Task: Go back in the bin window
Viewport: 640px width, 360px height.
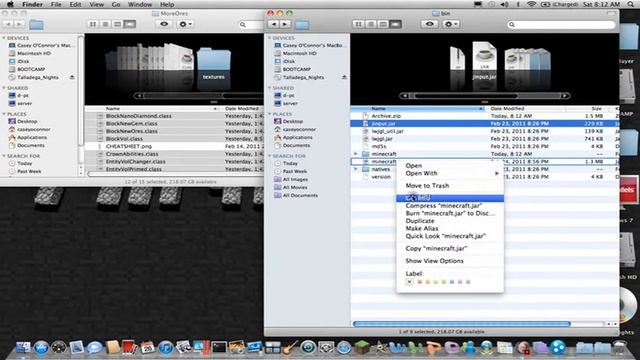Action: 274,24
